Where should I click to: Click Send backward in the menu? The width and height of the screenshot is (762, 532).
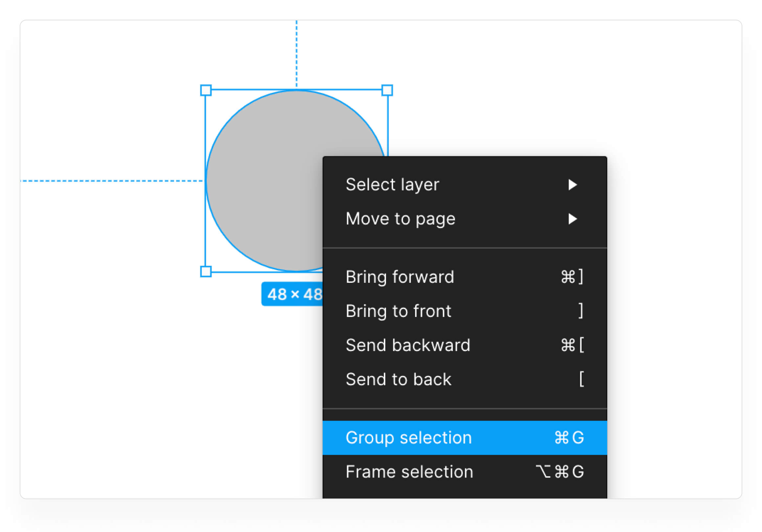pos(408,345)
